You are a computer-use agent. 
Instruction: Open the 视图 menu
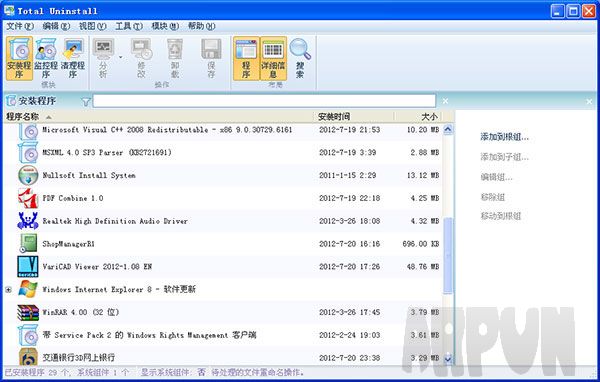(92, 26)
